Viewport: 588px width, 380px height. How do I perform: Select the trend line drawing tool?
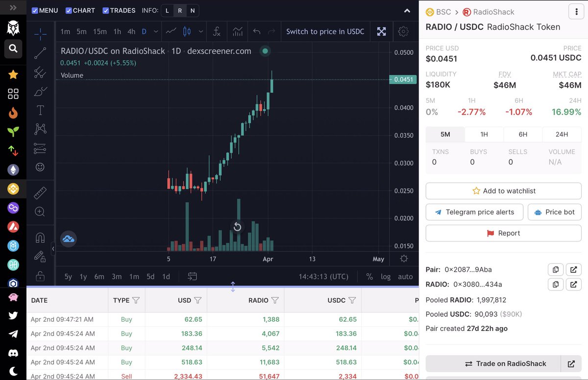(40, 53)
